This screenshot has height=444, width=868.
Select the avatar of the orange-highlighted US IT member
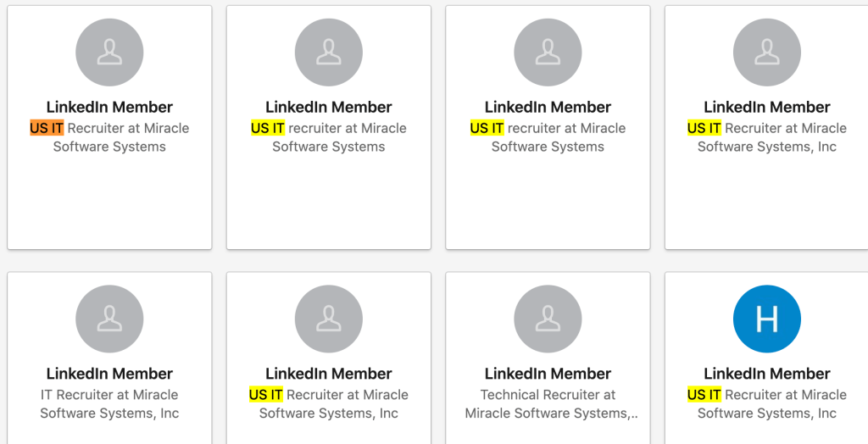coord(109,53)
